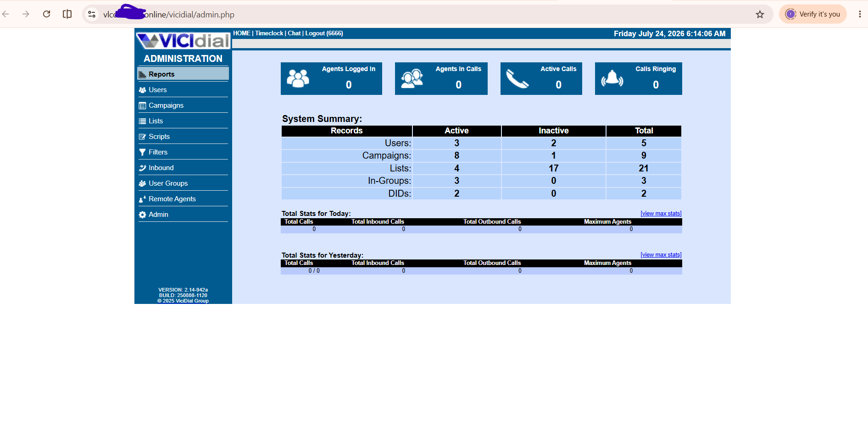868x441 pixels.
Task: Open the Admin gear icon
Action: [142, 215]
